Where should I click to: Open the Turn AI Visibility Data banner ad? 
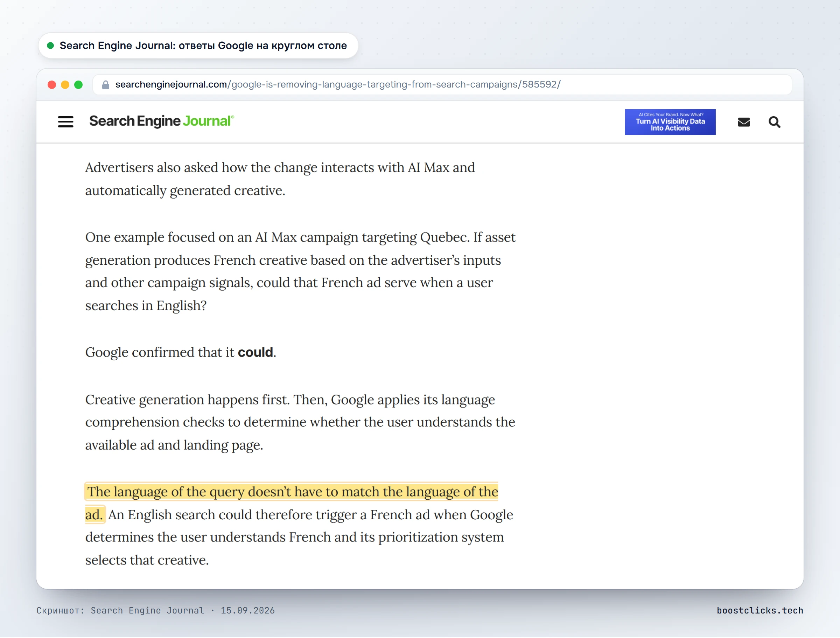tap(670, 122)
